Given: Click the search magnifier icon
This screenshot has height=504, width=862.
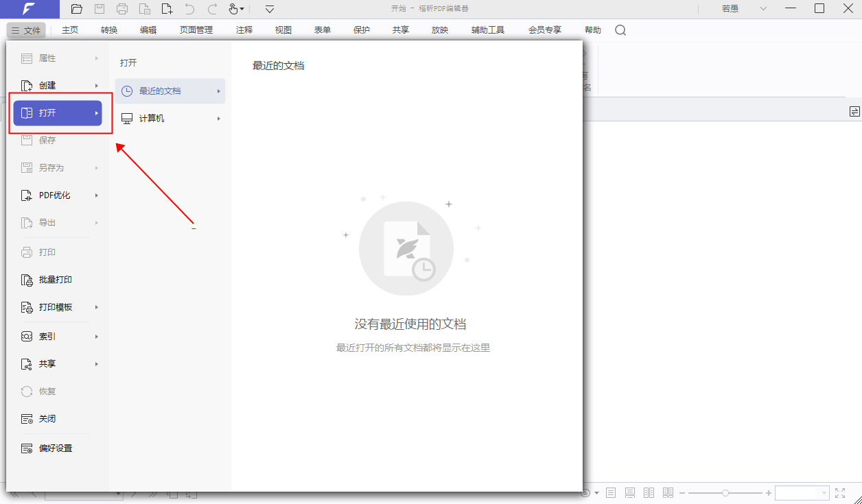Looking at the screenshot, I should coord(620,30).
